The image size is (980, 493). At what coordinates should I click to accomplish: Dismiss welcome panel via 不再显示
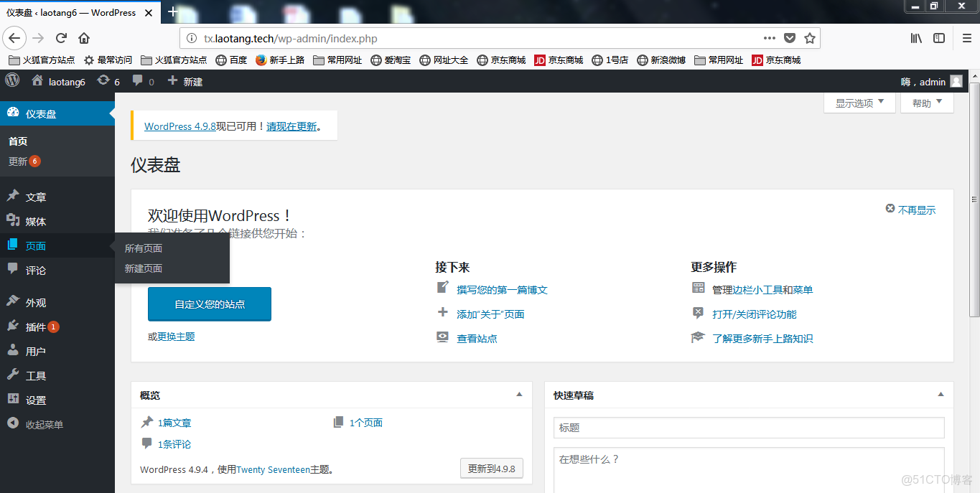click(x=911, y=210)
